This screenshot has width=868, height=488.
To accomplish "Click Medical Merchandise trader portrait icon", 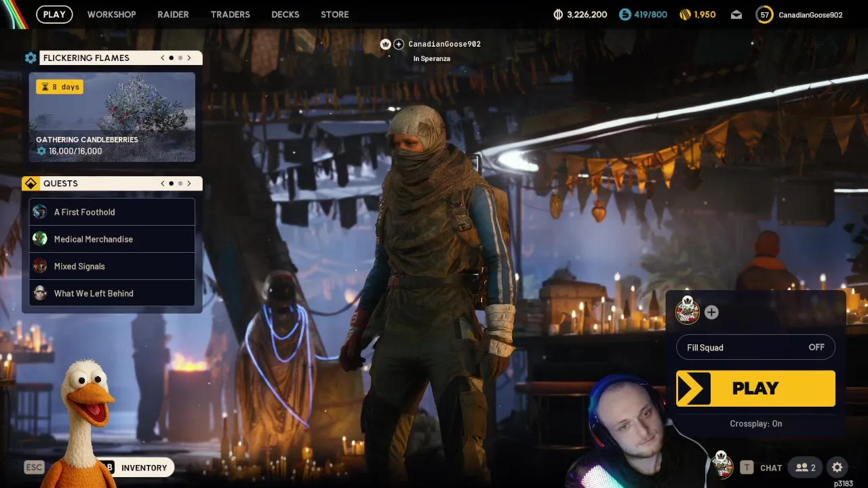I will tap(40, 239).
